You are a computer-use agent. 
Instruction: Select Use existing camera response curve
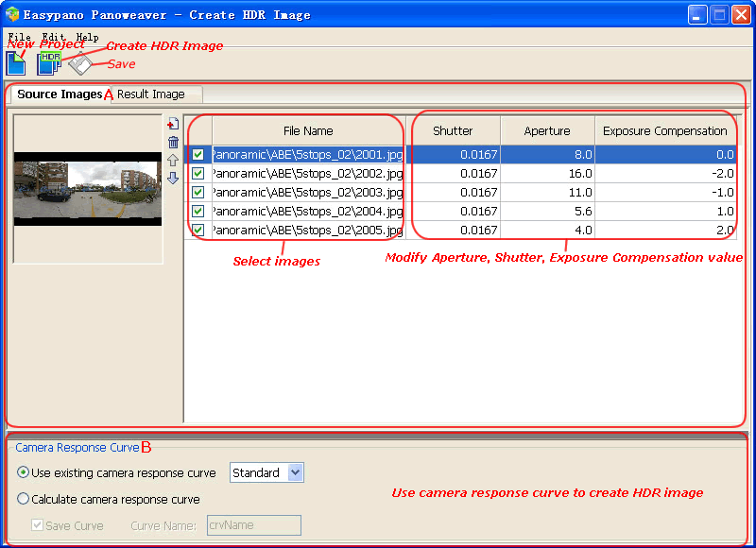23,472
